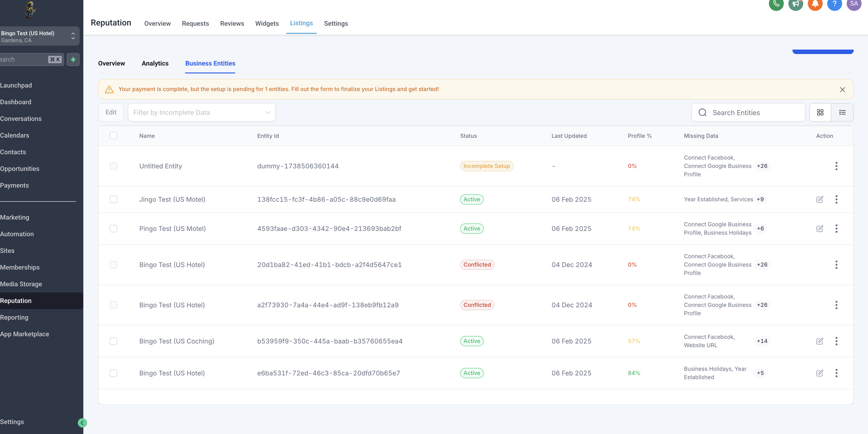Open Filter by Incomplete Data dropdown
The image size is (868, 434).
click(202, 112)
